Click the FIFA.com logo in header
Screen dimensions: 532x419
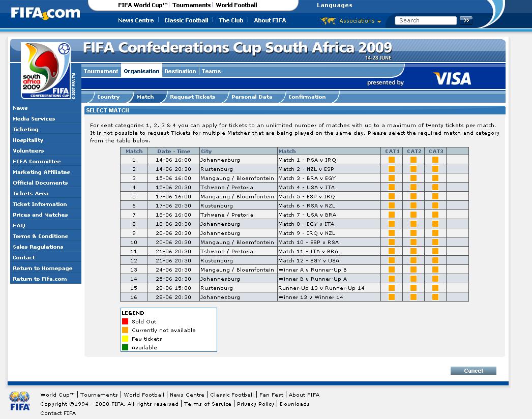(x=45, y=13)
